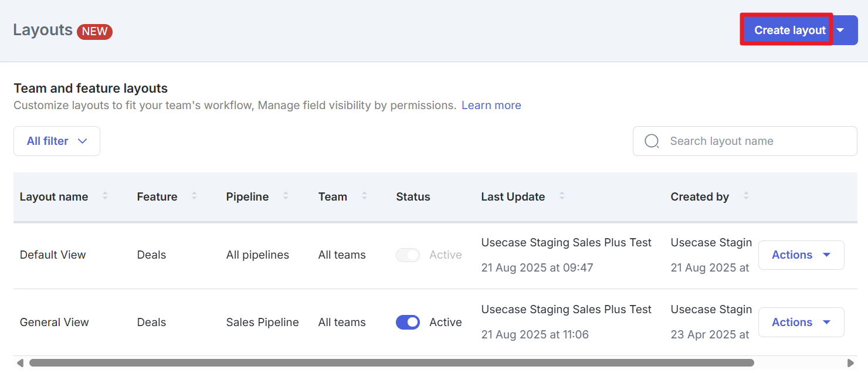Sort by Last Update column
The height and width of the screenshot is (373, 868).
point(562,196)
